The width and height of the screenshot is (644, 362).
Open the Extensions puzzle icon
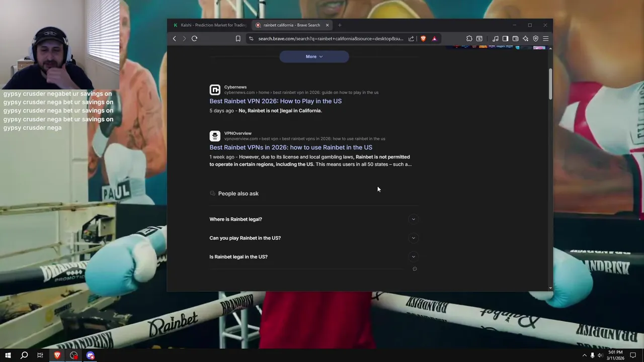(469, 39)
